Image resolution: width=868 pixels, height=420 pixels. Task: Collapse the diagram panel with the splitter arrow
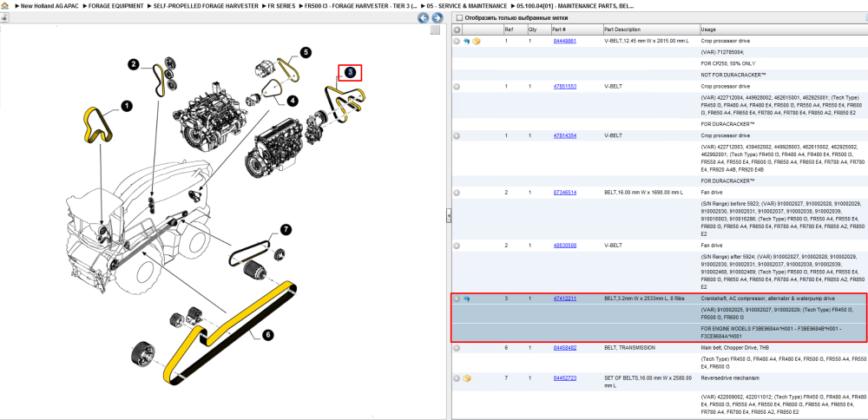coord(449,216)
